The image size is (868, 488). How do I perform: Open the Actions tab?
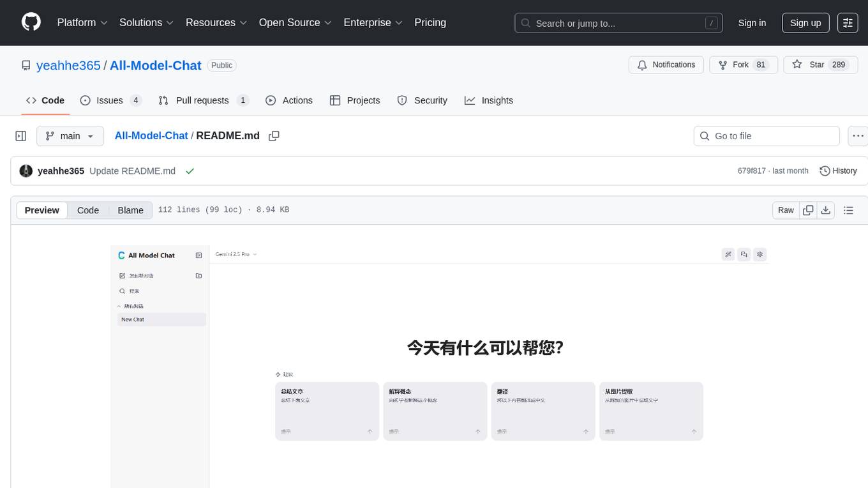(x=289, y=100)
